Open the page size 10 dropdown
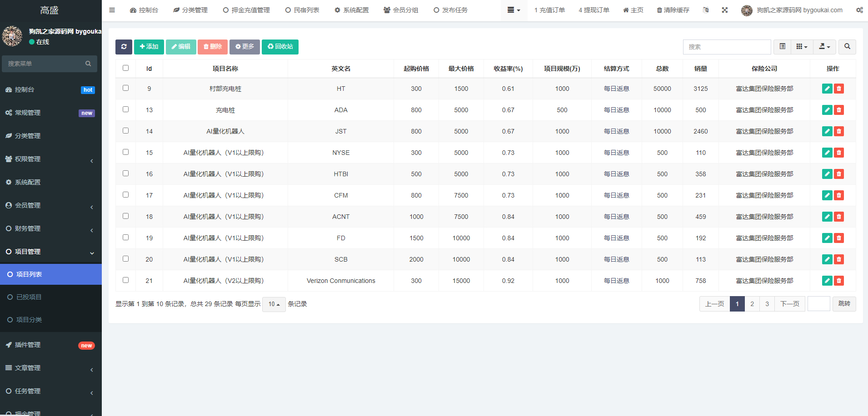Screen dimensions: 868x416 pyautogui.click(x=274, y=304)
